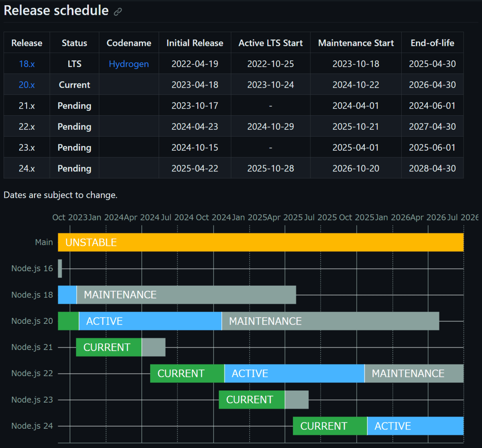Click the orange UNSTABLE bar for Main
Screen dimensions: 482x448
[x=261, y=242]
